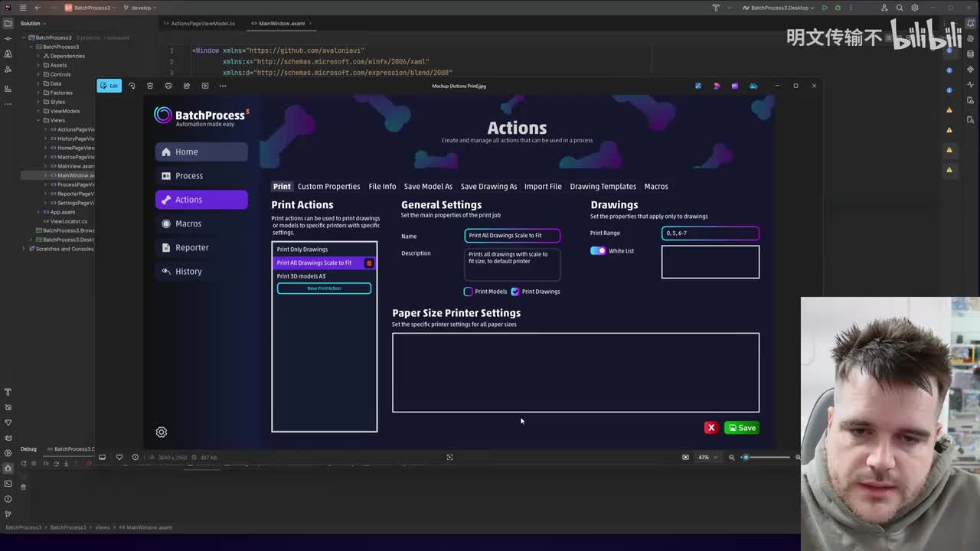Select the Print 3D models A3 action

click(324, 276)
